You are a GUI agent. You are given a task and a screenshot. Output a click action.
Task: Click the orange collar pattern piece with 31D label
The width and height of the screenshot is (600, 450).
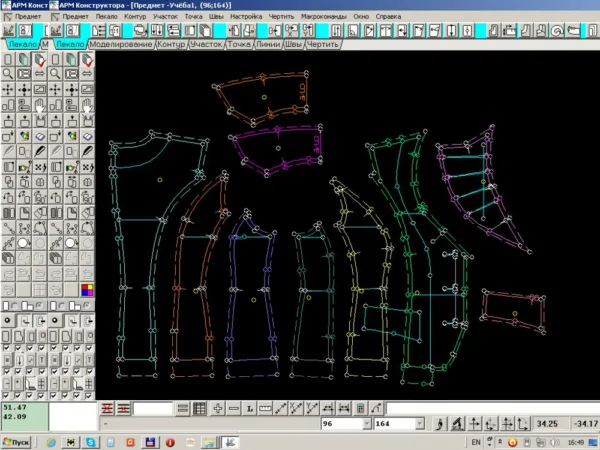[264, 98]
